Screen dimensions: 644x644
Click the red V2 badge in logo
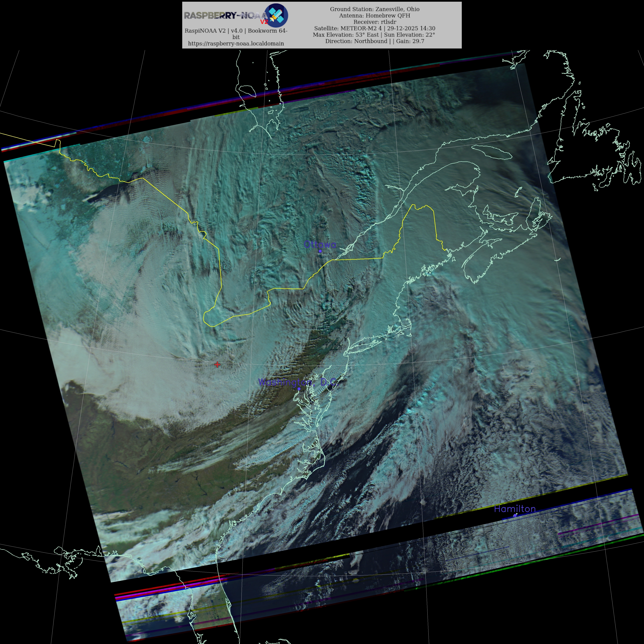pos(264,22)
